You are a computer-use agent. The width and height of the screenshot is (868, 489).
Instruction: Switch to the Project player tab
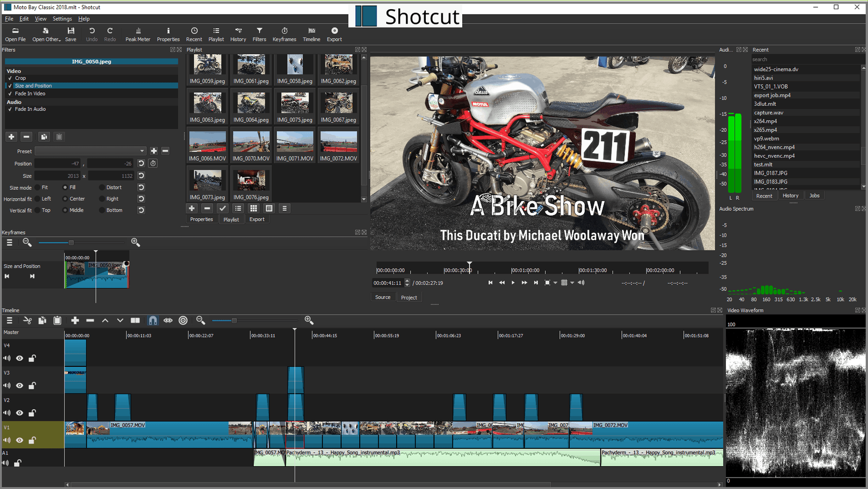(409, 297)
